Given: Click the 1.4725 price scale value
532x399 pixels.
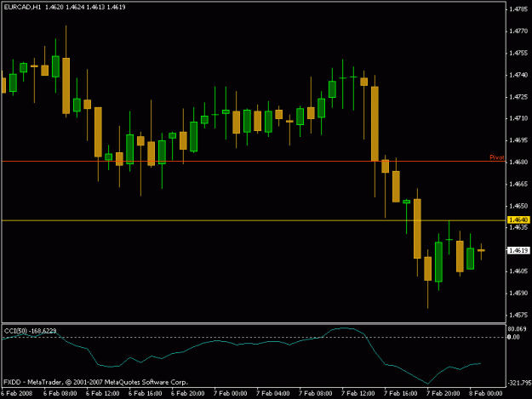Looking at the screenshot, I should pos(518,97).
